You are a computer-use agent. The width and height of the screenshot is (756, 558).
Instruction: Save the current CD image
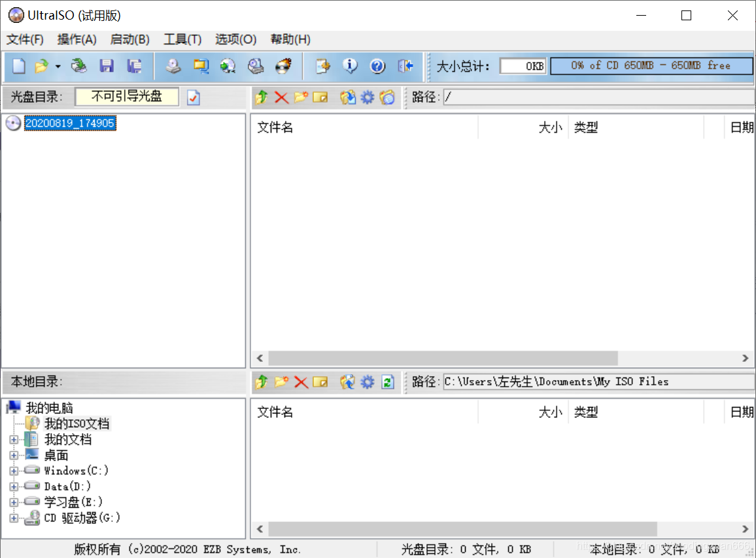tap(107, 65)
